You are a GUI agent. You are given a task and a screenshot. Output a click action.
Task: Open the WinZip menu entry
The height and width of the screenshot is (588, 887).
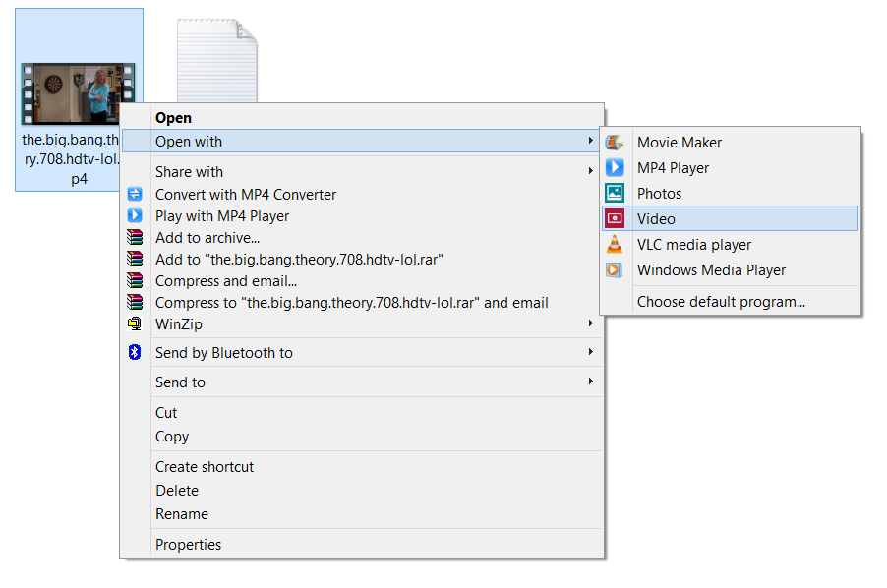362,323
